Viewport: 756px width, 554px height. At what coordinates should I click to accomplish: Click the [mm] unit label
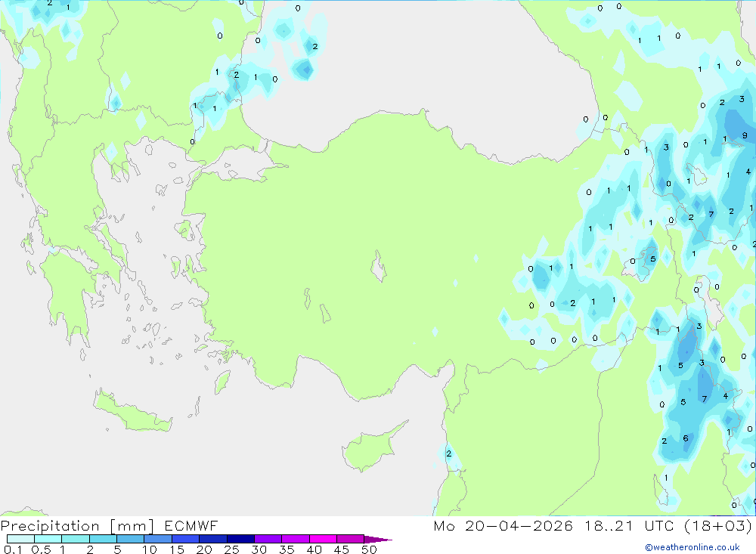point(132,526)
